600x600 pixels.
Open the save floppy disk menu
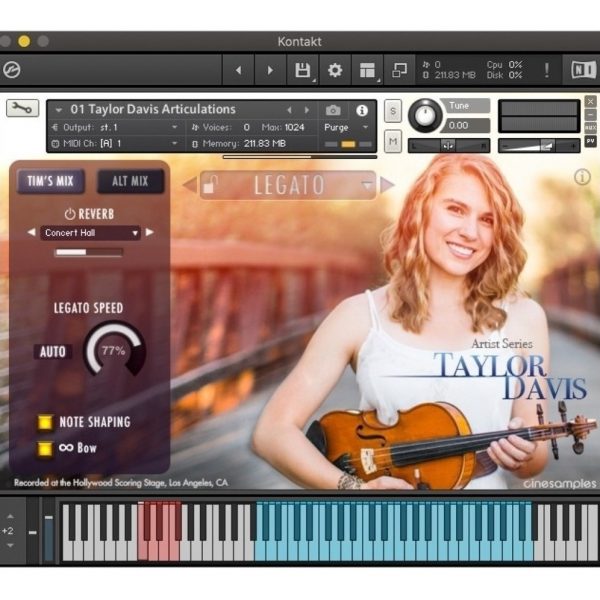coord(303,70)
